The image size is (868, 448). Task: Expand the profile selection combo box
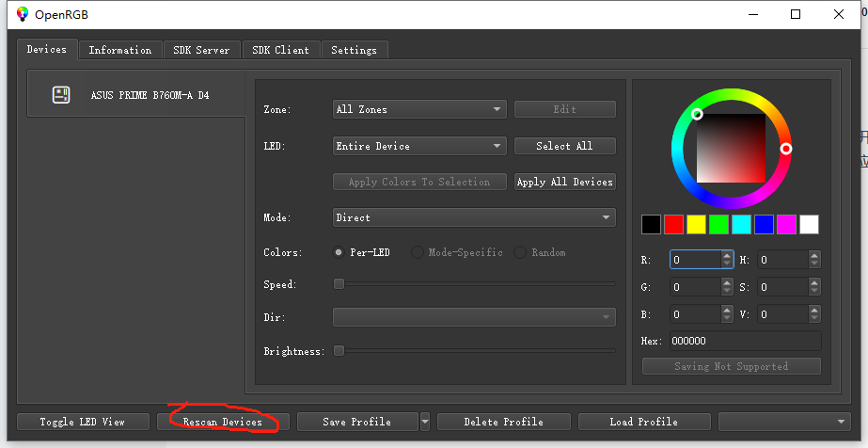click(x=784, y=422)
